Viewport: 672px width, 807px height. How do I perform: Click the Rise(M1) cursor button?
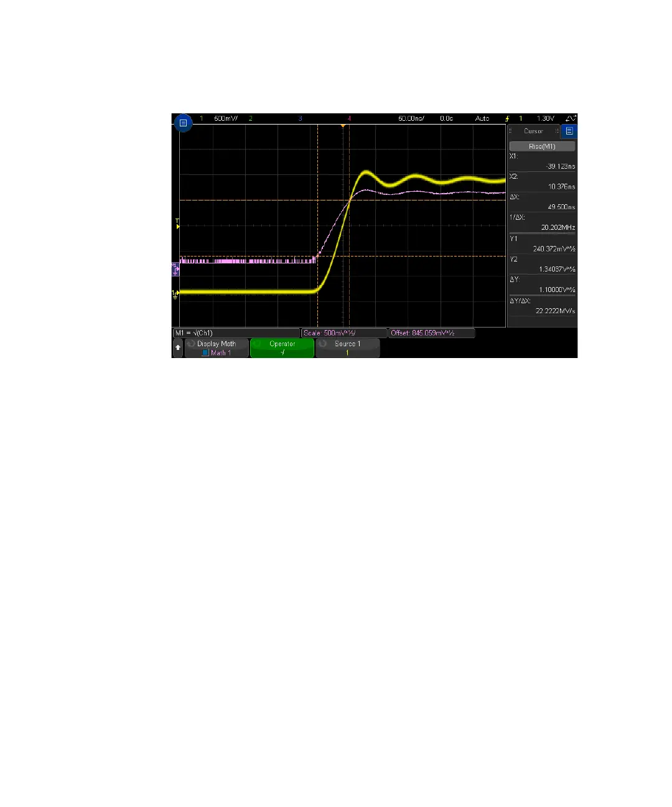[542, 146]
